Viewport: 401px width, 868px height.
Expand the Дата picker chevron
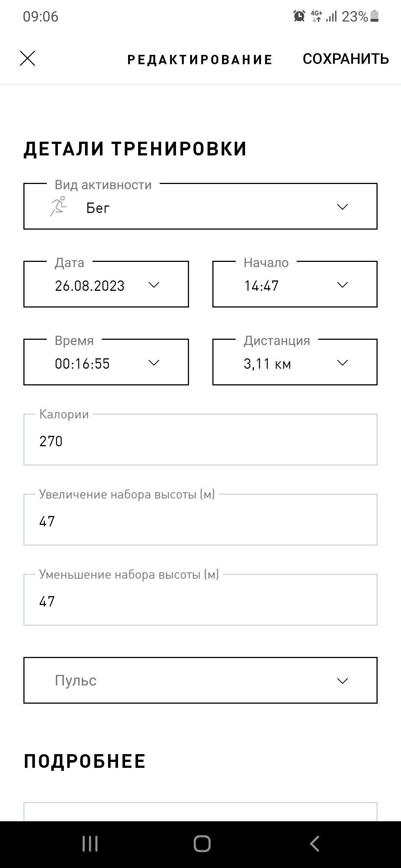[x=153, y=285]
